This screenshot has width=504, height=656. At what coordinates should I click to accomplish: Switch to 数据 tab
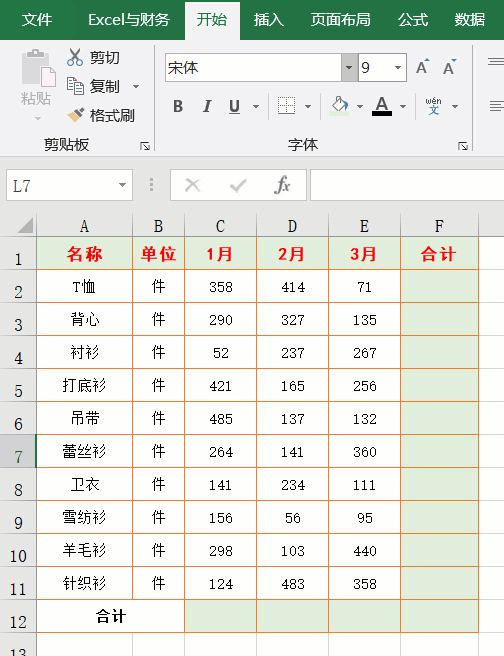pyautogui.click(x=470, y=20)
